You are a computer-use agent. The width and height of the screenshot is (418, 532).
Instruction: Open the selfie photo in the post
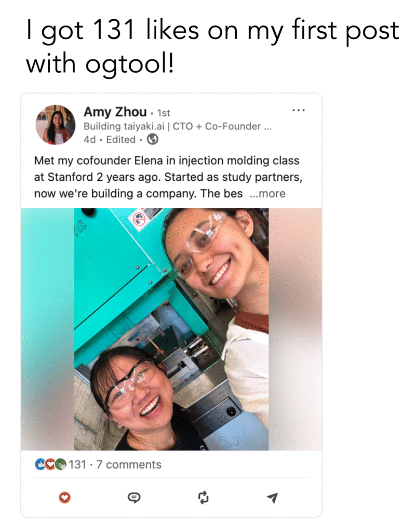[x=171, y=329]
